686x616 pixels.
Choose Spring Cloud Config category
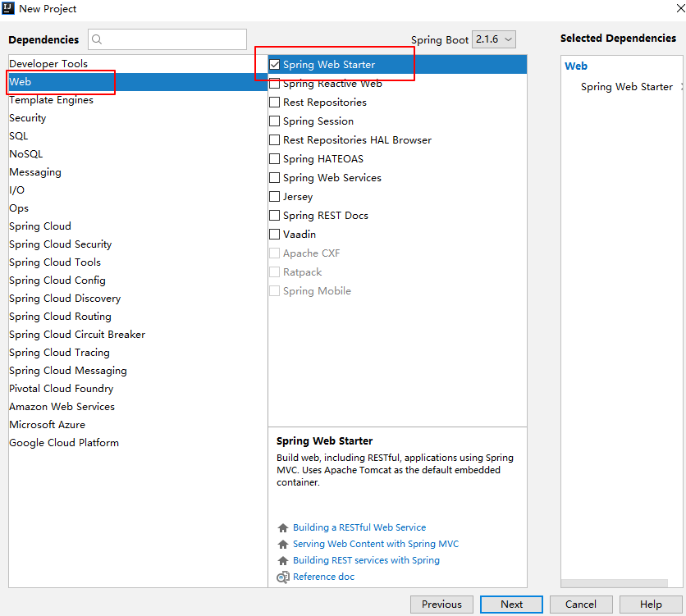point(138,281)
